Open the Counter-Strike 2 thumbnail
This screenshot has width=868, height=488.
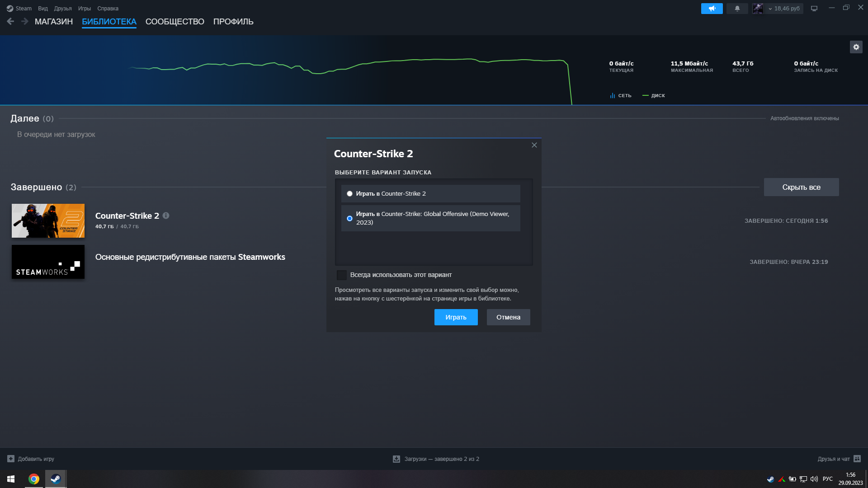point(47,220)
